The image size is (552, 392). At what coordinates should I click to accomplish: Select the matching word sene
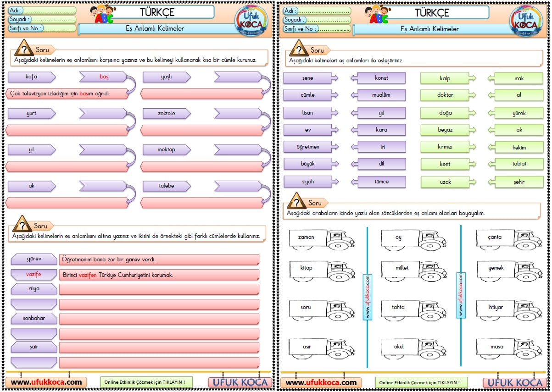coord(311,78)
